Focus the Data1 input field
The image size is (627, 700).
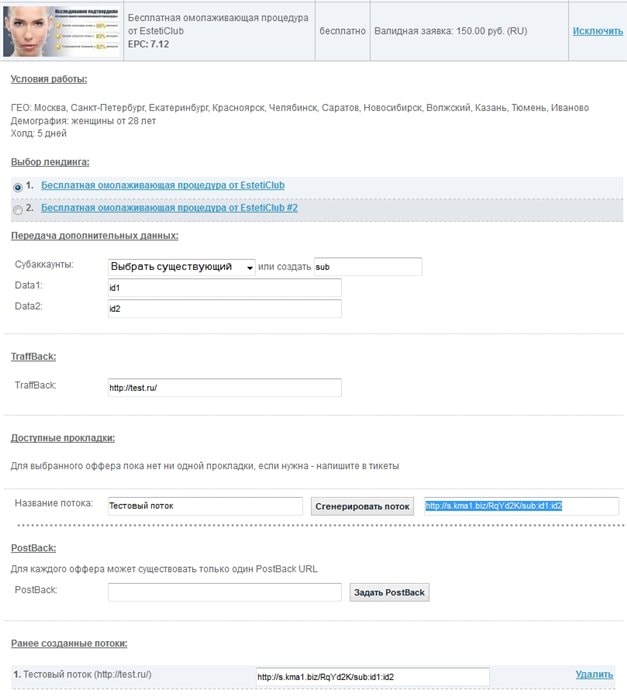pos(224,287)
